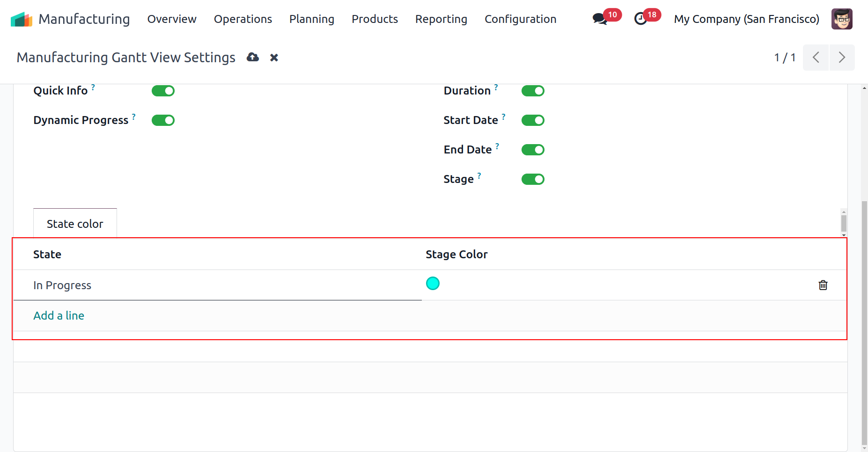This screenshot has height=452, width=868.
Task: Open the company switcher My Company (San Francisco)
Action: [746, 19]
